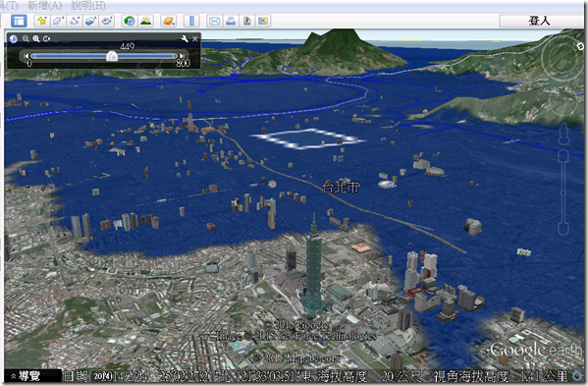Screen dimensions: 588x386
Task: Click the Street View pegman icon
Action: pos(563,134)
